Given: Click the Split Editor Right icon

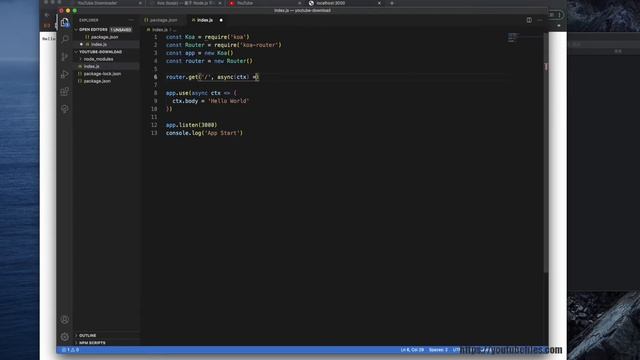Looking at the screenshot, I should (529, 20).
